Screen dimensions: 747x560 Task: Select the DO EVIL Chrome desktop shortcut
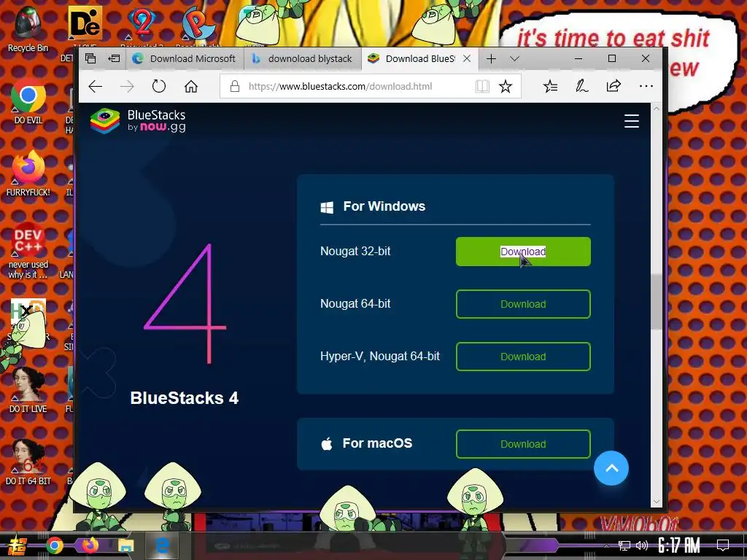click(28, 101)
